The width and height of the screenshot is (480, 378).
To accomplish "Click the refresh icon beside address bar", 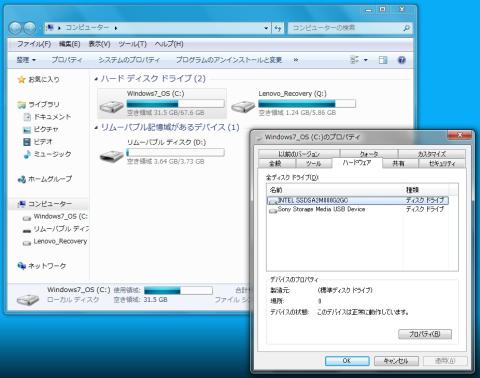I will click(x=278, y=28).
